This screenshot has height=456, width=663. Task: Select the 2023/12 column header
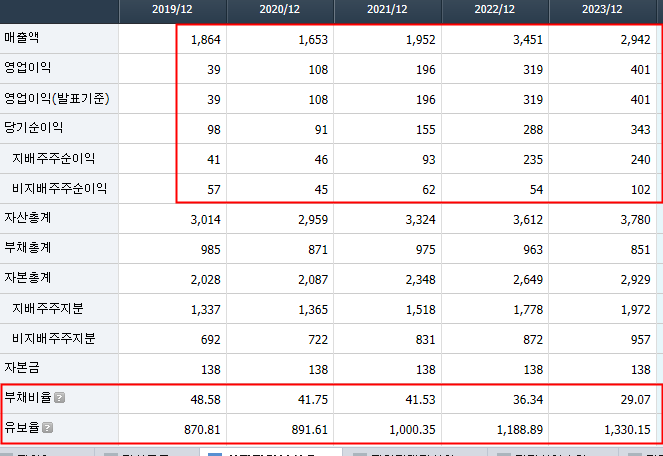tap(602, 9)
